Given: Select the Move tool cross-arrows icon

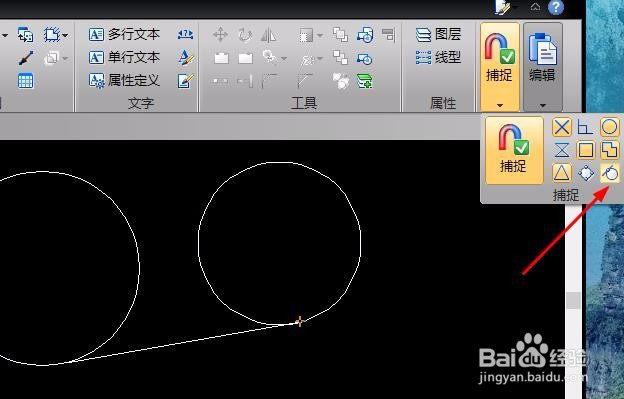Looking at the screenshot, I should pyautogui.click(x=220, y=35).
